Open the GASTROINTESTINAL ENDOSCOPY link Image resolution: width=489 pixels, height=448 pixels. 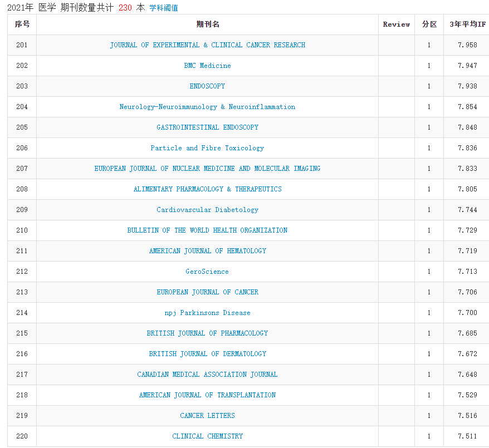(207, 127)
